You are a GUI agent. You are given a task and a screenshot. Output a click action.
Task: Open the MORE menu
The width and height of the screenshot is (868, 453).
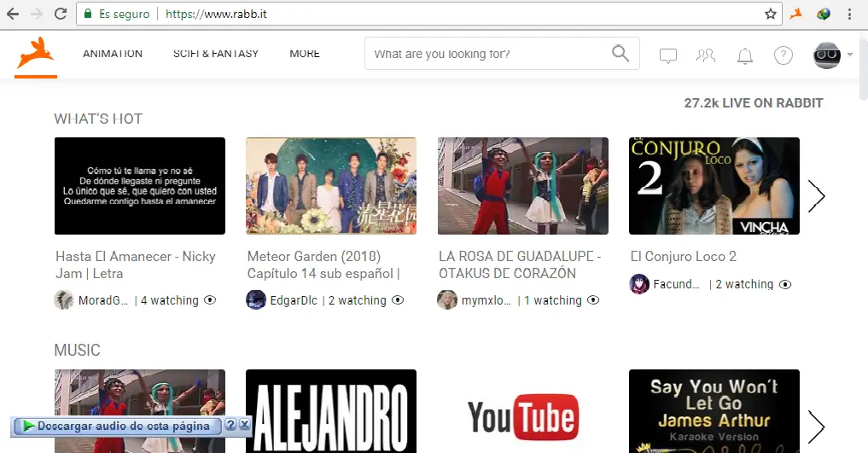click(x=305, y=54)
